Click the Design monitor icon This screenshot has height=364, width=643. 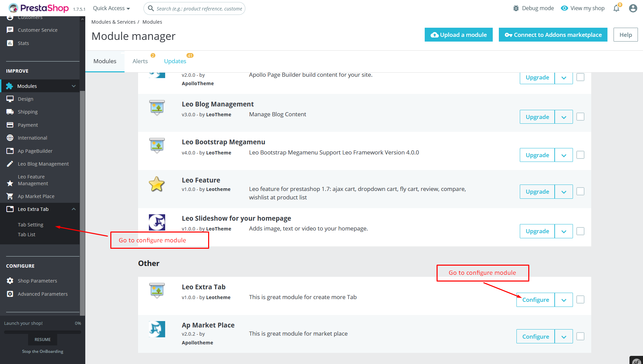(10, 99)
